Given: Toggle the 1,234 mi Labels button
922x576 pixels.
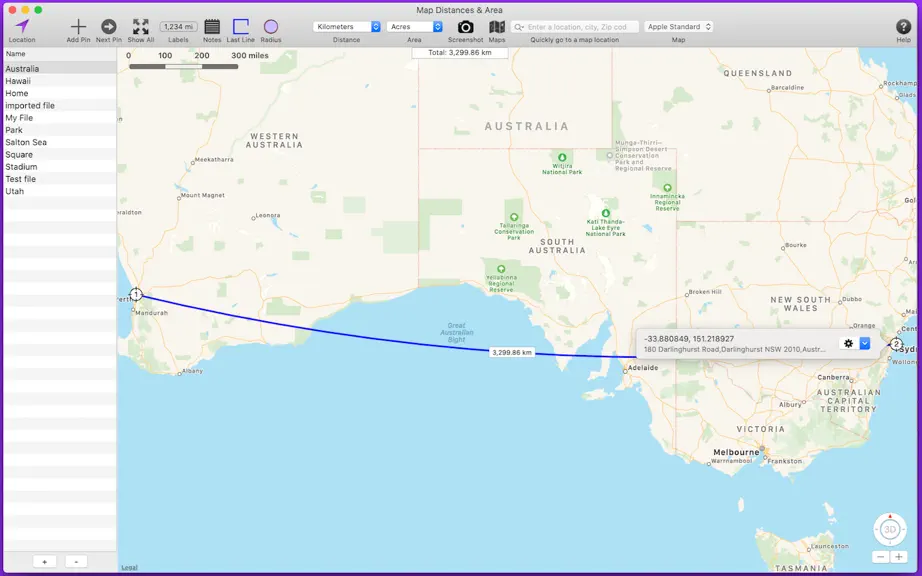Looking at the screenshot, I should (x=178, y=26).
